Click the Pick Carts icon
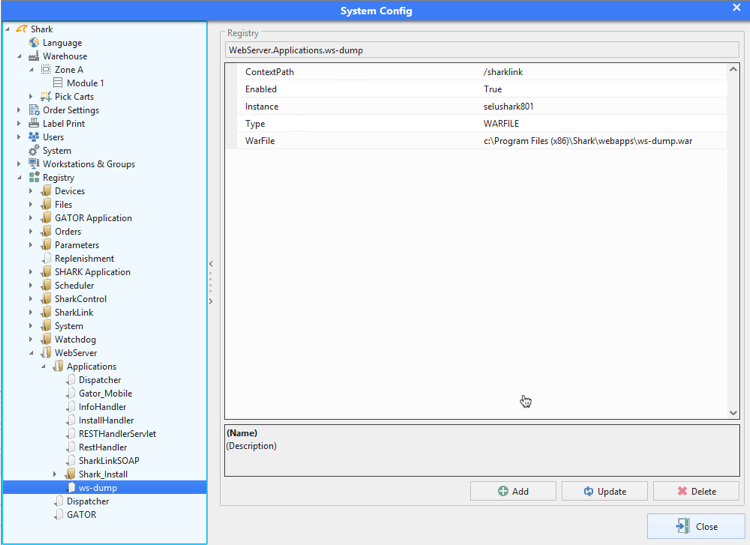The width and height of the screenshot is (750, 545). (x=46, y=97)
